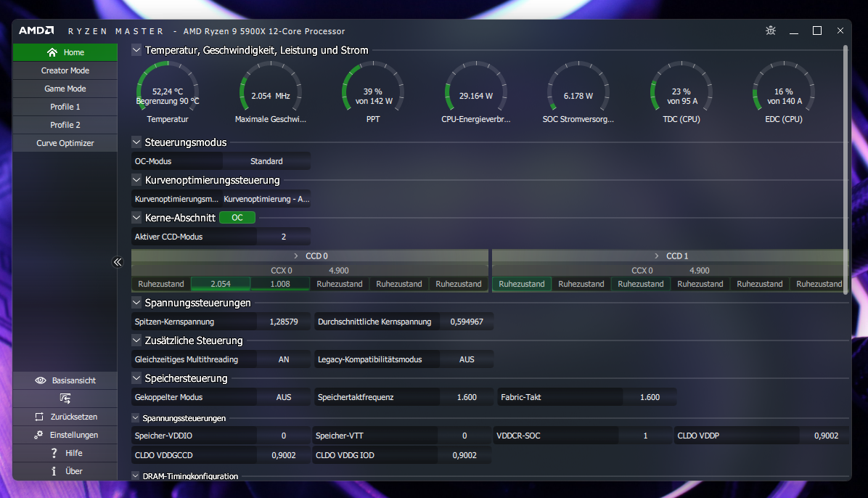Click Fabric-Takt value 1.600

click(650, 397)
